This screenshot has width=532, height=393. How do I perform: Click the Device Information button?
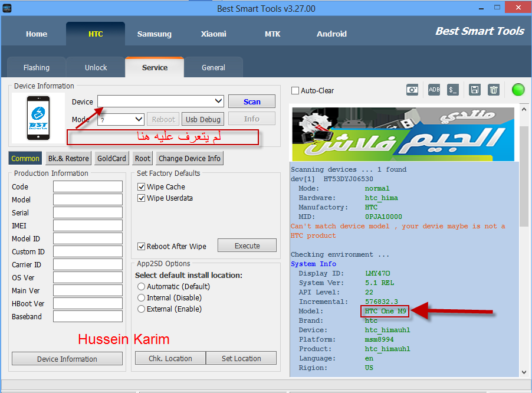coord(67,359)
